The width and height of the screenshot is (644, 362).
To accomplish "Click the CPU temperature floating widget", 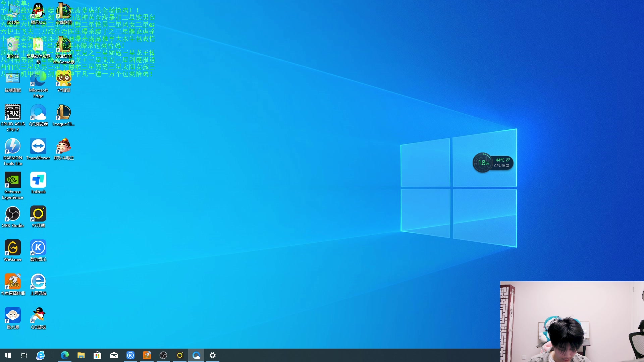I will [493, 163].
